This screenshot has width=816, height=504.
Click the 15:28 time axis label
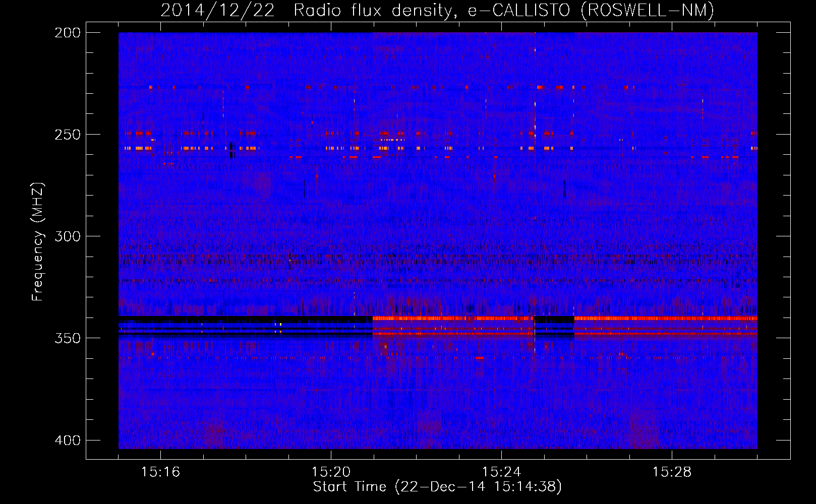pos(672,472)
